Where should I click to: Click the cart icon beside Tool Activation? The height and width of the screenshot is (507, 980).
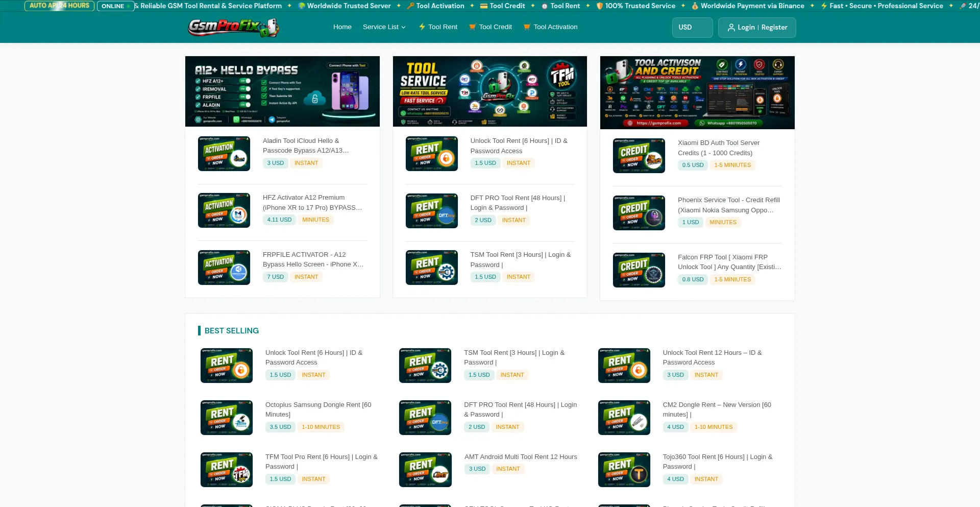527,27
